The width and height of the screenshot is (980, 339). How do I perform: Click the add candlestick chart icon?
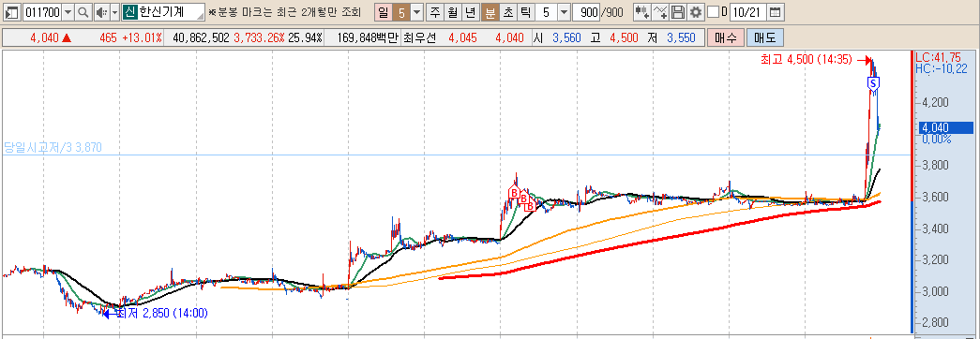click(x=641, y=12)
